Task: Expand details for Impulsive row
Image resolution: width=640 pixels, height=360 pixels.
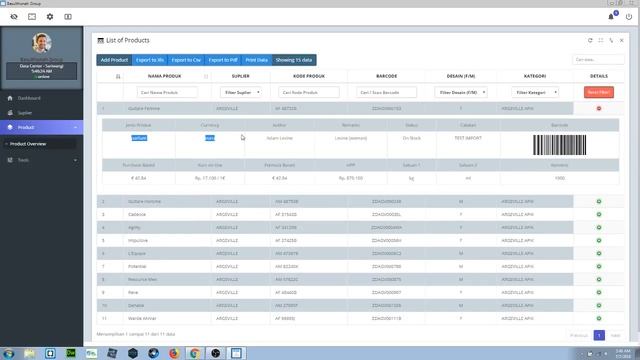Action: click(x=599, y=240)
